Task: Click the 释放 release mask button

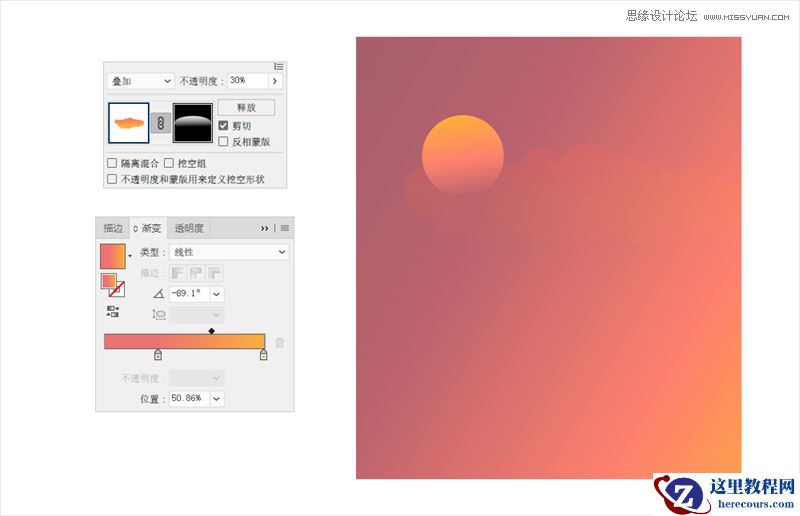Action: coord(246,107)
